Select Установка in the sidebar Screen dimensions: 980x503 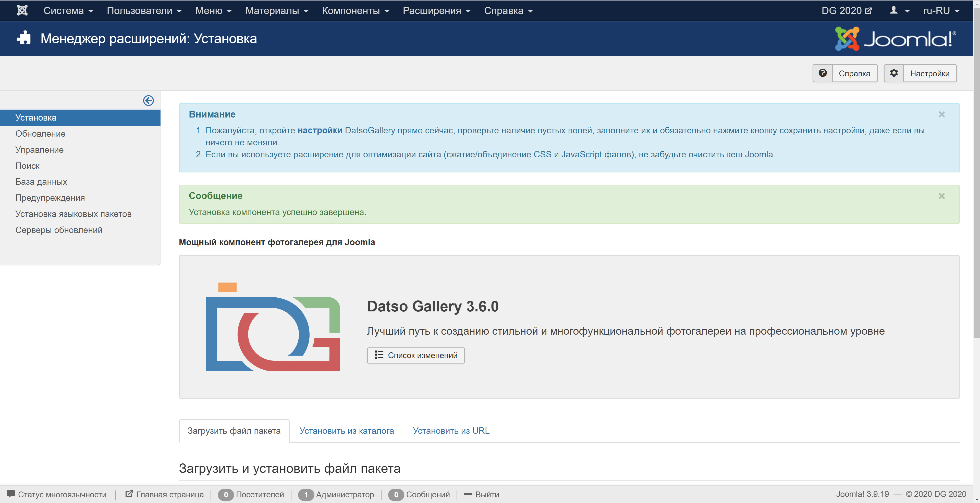(80, 118)
